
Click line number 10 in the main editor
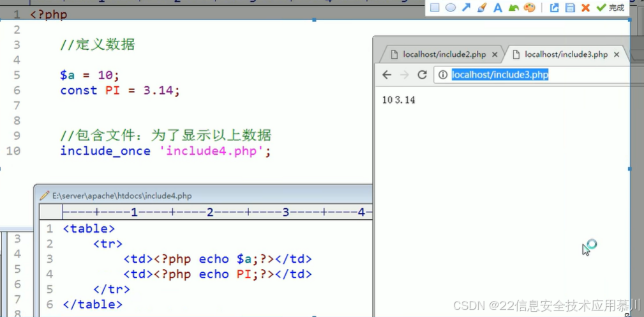13,151
